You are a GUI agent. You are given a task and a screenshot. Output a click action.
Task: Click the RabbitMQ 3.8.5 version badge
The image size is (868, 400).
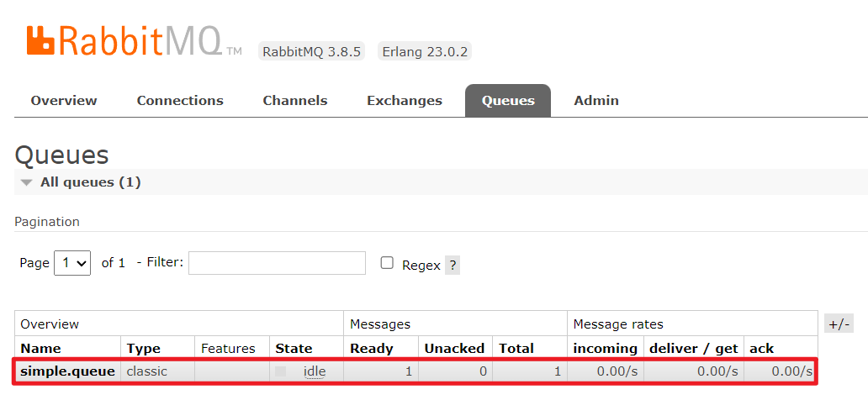312,52
